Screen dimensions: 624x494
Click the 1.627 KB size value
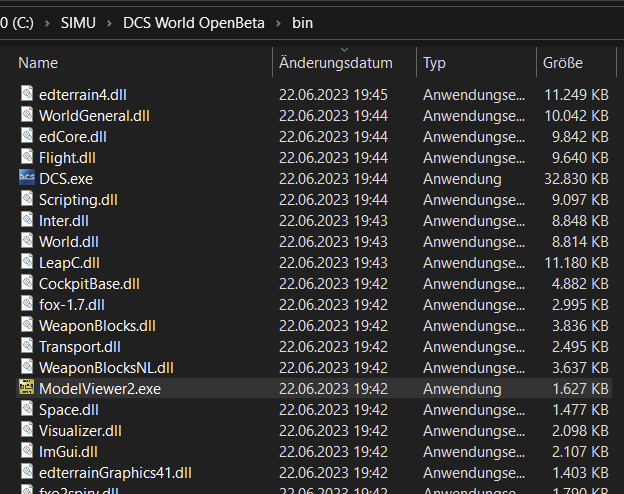581,389
